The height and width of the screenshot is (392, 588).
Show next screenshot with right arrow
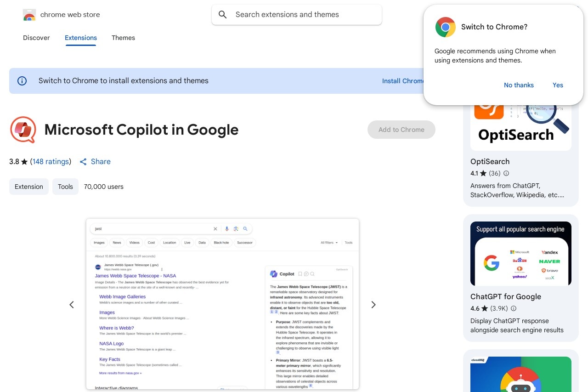373,305
